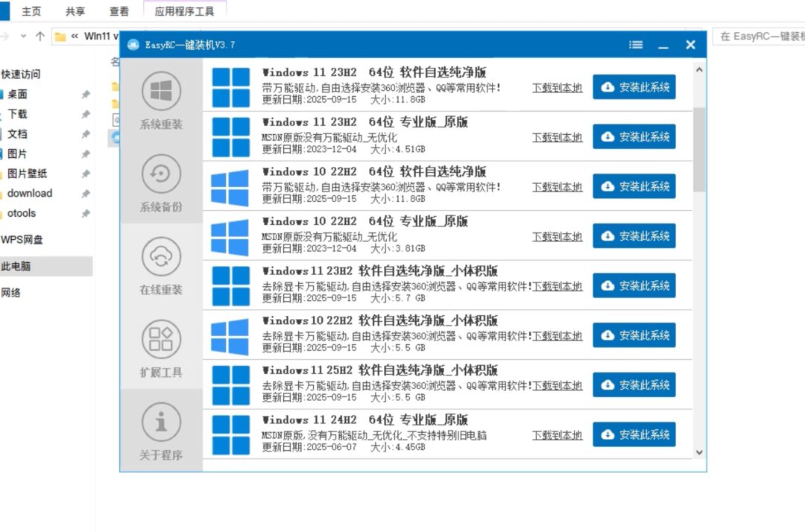Switch to Explorer 共享 ribbon tab
This screenshot has width=805, height=532.
click(75, 10)
